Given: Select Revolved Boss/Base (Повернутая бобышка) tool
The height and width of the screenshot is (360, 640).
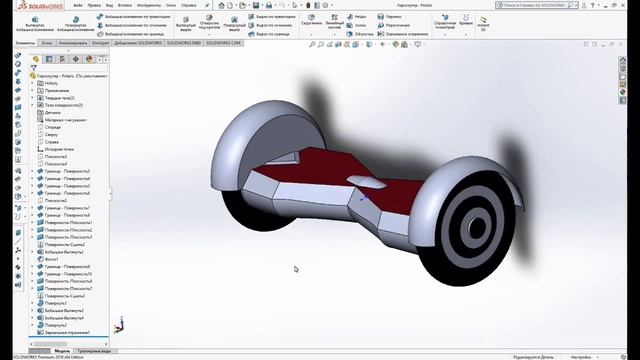Looking at the screenshot, I should pos(76,24).
